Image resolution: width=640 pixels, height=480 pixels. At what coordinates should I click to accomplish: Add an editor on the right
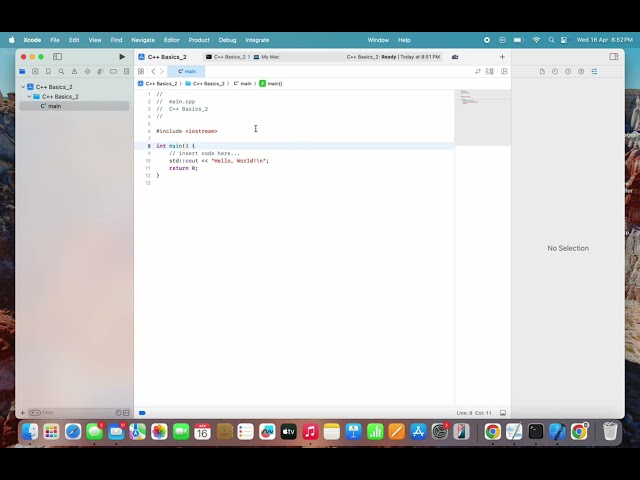click(504, 71)
